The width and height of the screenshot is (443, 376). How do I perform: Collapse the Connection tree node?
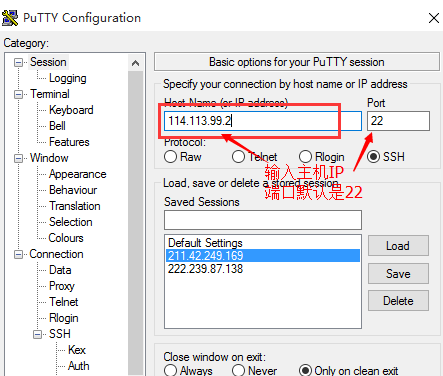point(19,255)
